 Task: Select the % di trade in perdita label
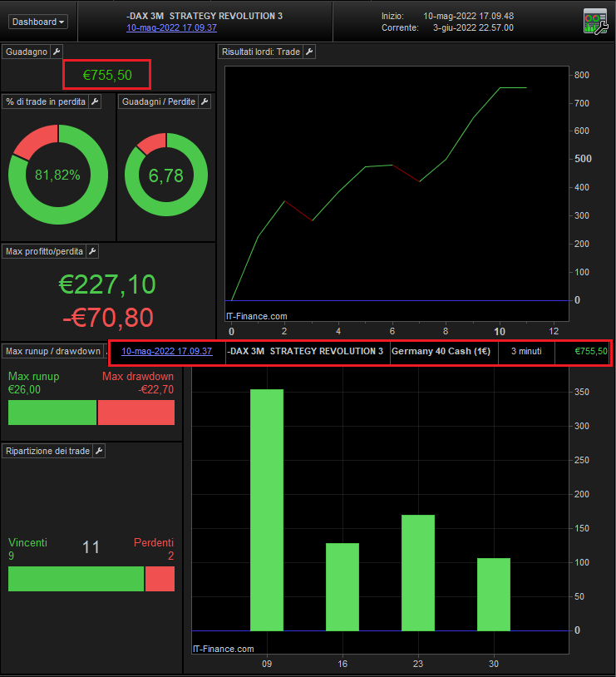pos(46,102)
